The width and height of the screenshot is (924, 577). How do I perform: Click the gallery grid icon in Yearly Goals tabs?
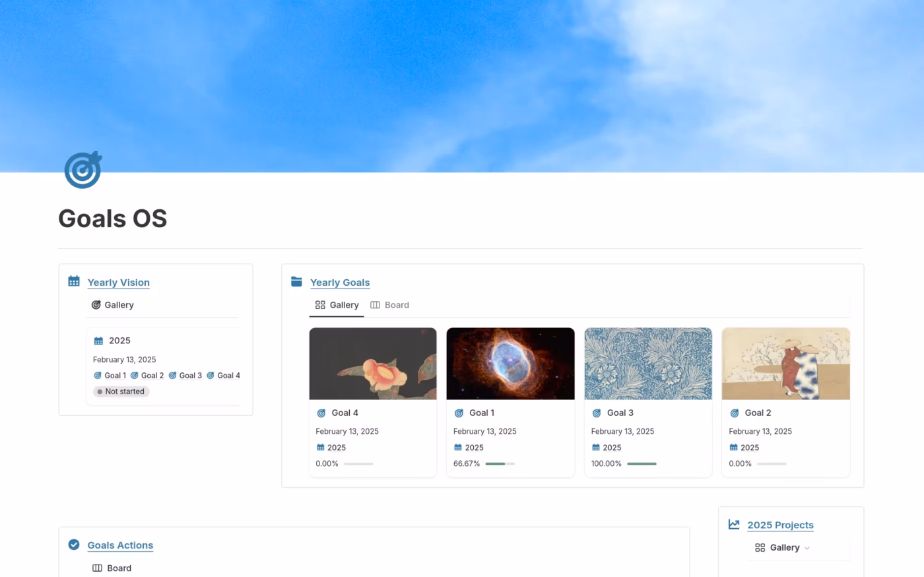pyautogui.click(x=320, y=305)
